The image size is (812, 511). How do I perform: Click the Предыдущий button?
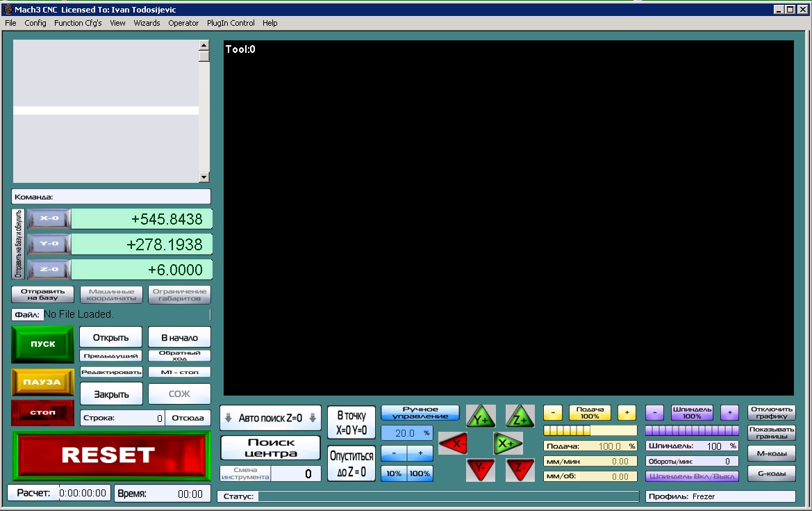click(x=111, y=356)
